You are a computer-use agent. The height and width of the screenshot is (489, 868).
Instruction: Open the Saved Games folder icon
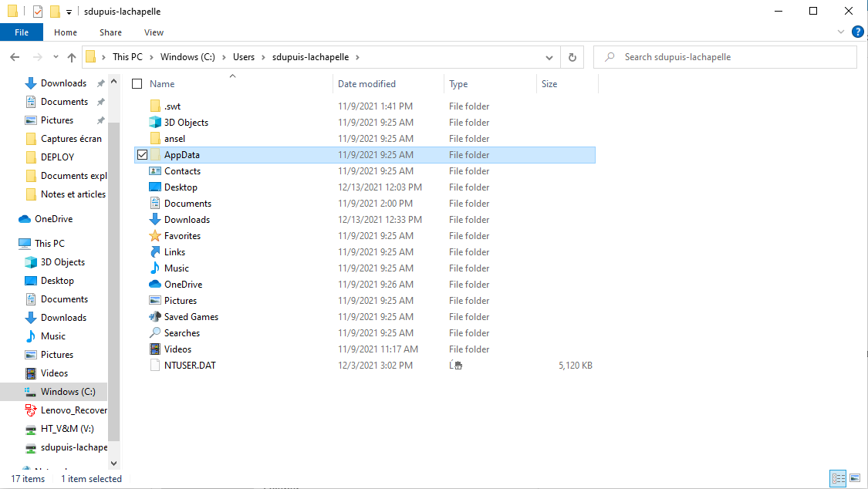point(155,317)
